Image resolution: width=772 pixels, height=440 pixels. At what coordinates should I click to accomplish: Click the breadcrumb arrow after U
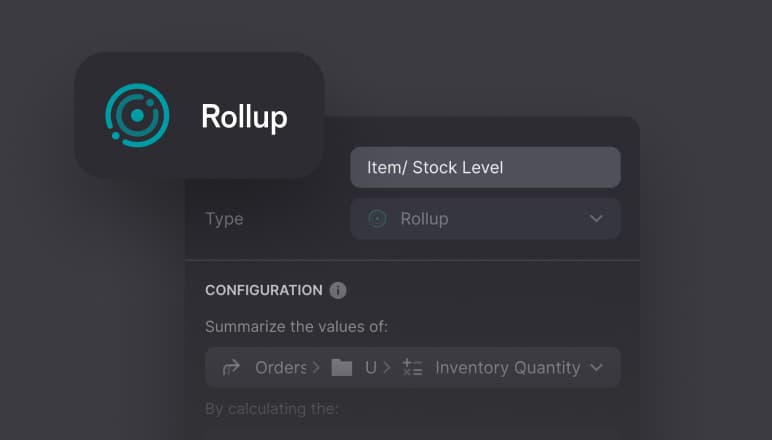pos(386,368)
